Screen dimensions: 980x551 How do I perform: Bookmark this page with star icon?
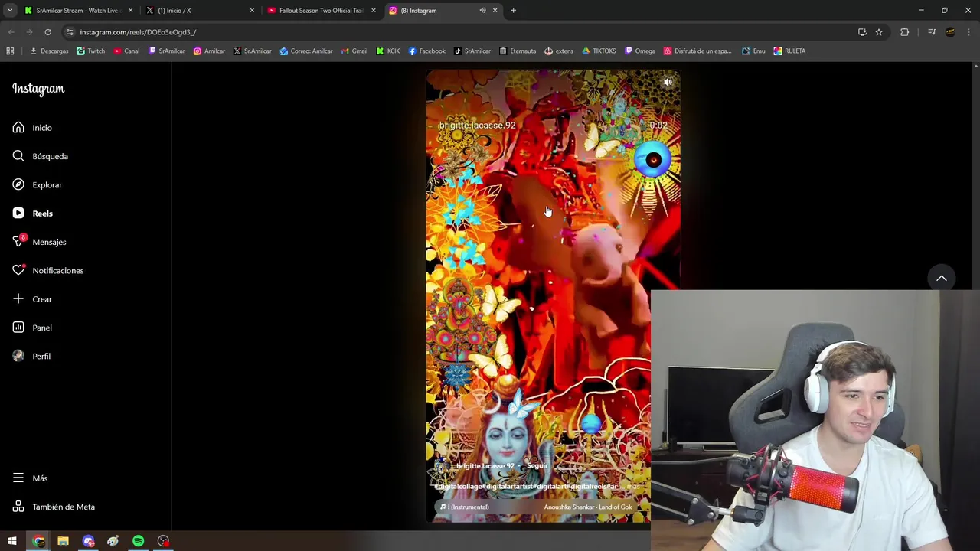(879, 32)
